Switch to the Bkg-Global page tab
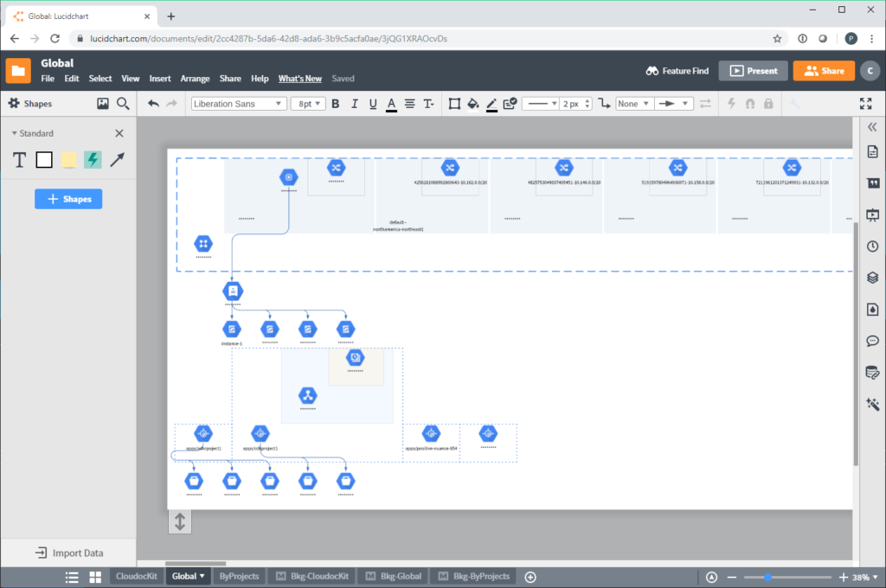This screenshot has width=886, height=588. pos(394,576)
